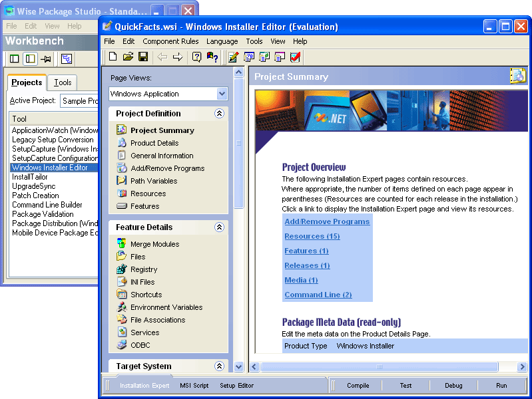
Task: Open ODBC page
Action: 140,345
